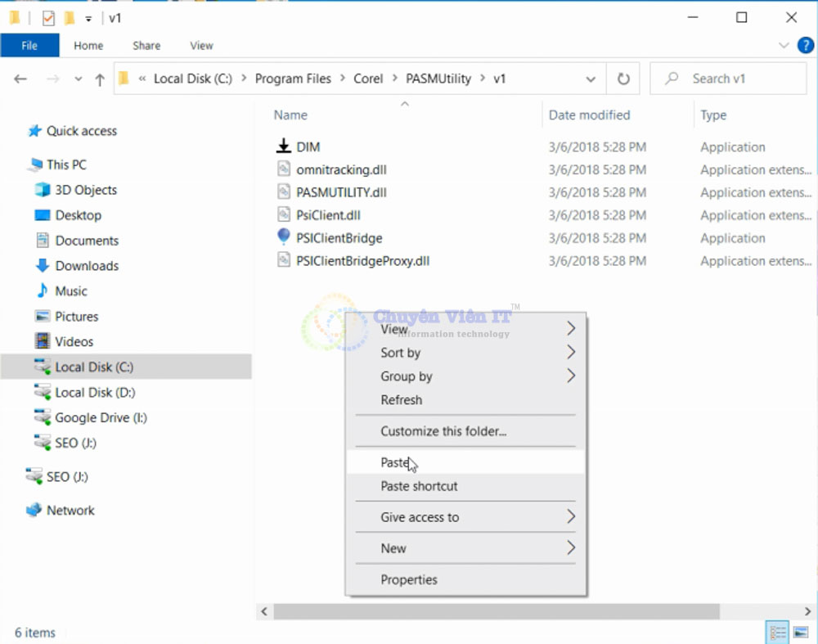The image size is (818, 644).
Task: Expand the ribbon with chevron
Action: pos(784,46)
